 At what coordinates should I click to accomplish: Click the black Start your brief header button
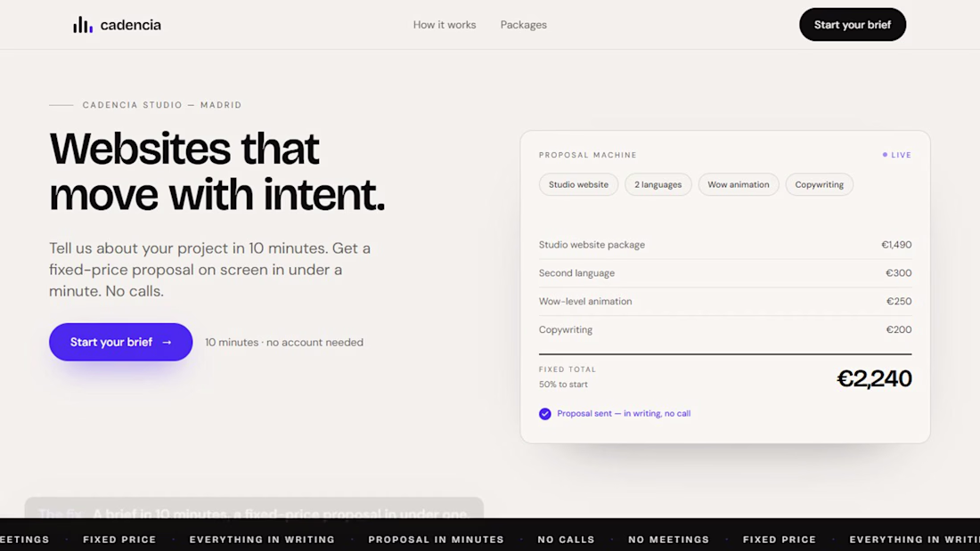pyautogui.click(x=853, y=25)
